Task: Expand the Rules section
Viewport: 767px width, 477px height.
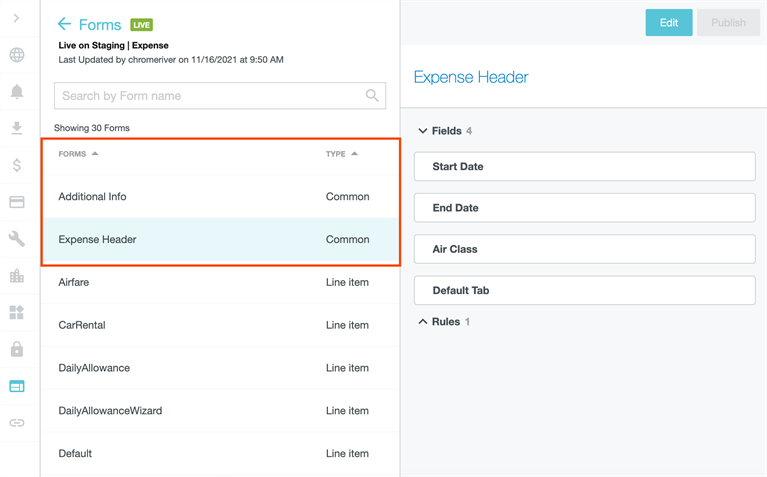Action: point(423,322)
